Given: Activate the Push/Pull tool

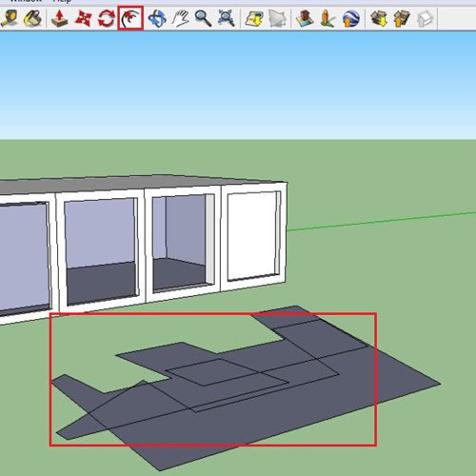Looking at the screenshot, I should pyautogui.click(x=60, y=18).
